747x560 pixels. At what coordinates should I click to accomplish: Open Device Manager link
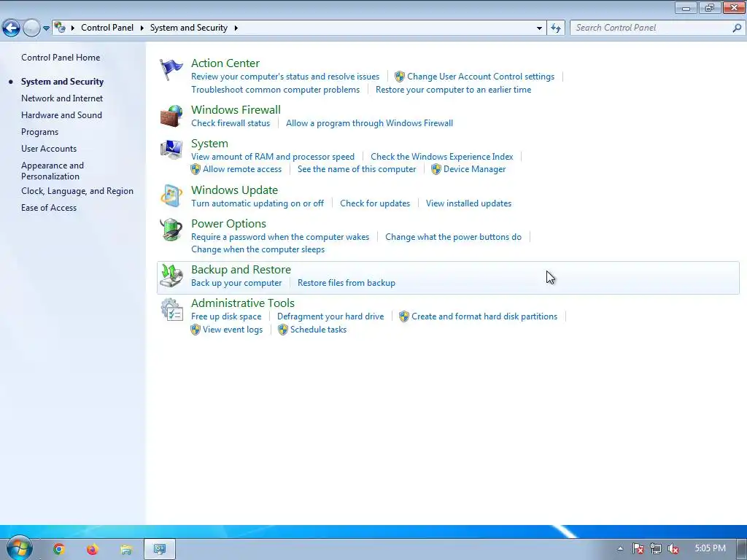474,169
